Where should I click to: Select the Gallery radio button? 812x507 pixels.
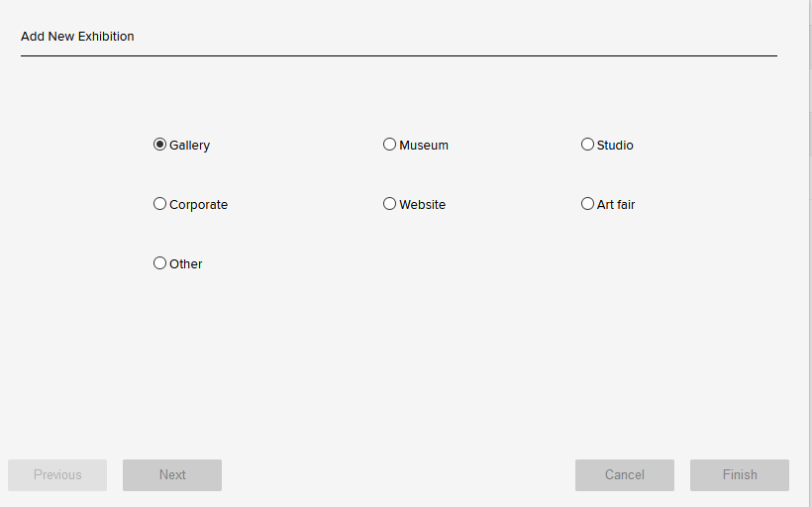[x=159, y=145]
